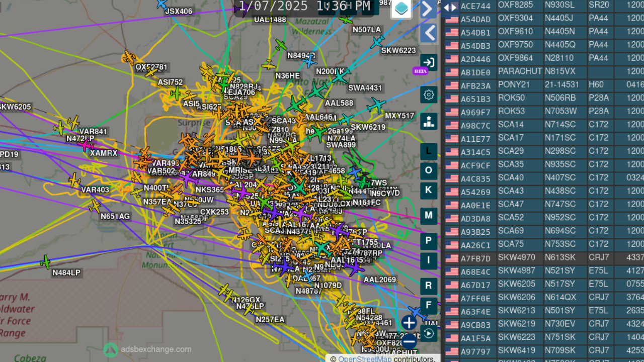
Task: Zoom out with the minus button
Action: (409, 342)
